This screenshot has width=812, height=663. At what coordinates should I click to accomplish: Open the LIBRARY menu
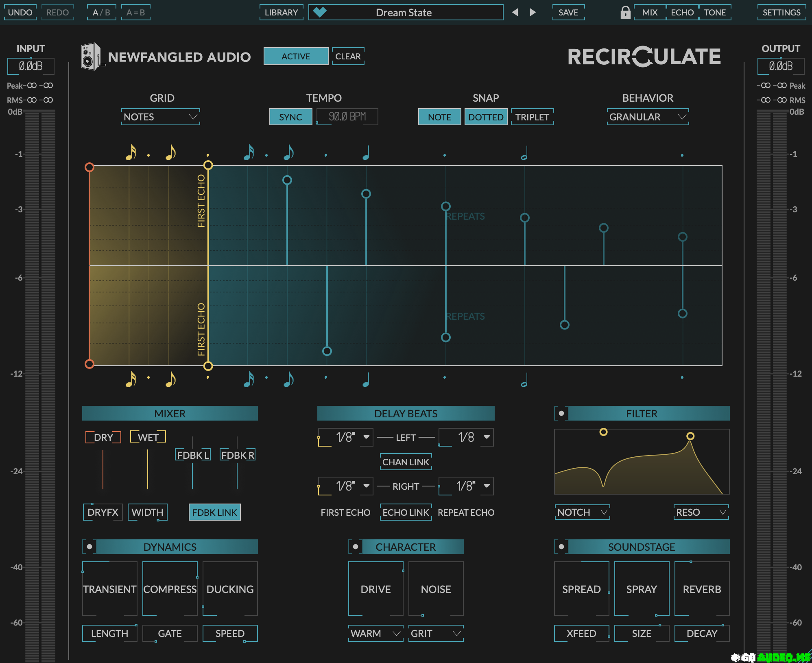[x=281, y=12]
